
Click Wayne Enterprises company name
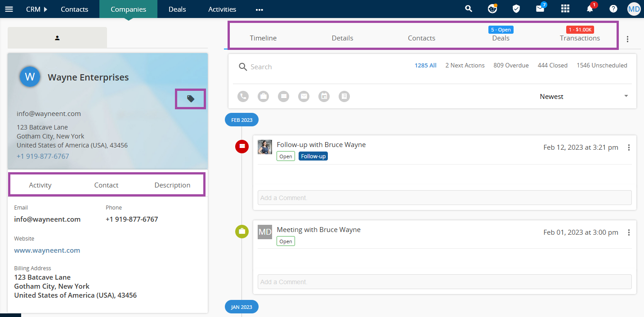click(88, 77)
